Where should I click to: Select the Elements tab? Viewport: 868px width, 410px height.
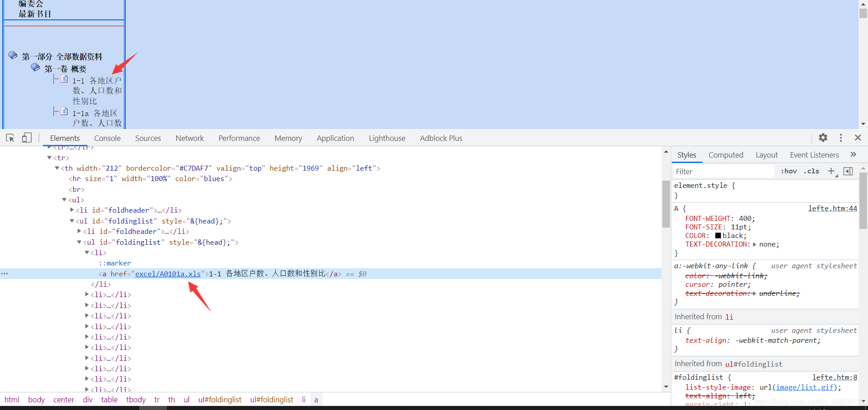click(x=65, y=138)
